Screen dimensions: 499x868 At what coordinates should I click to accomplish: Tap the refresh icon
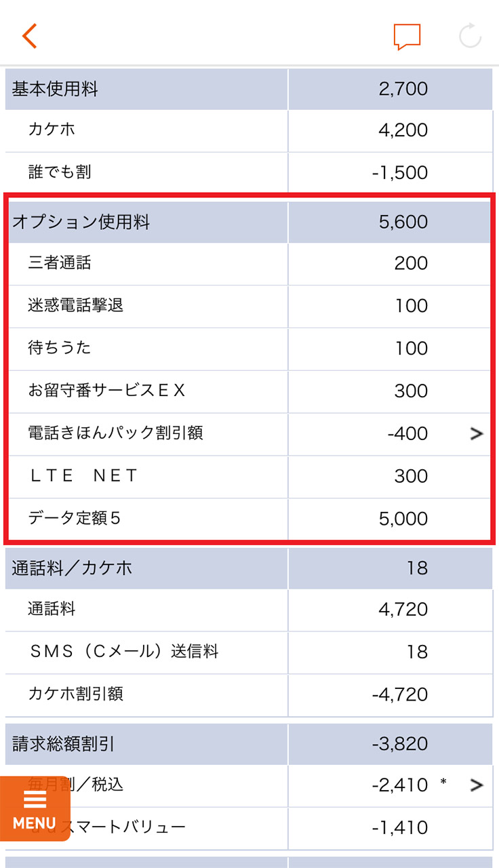click(x=470, y=36)
